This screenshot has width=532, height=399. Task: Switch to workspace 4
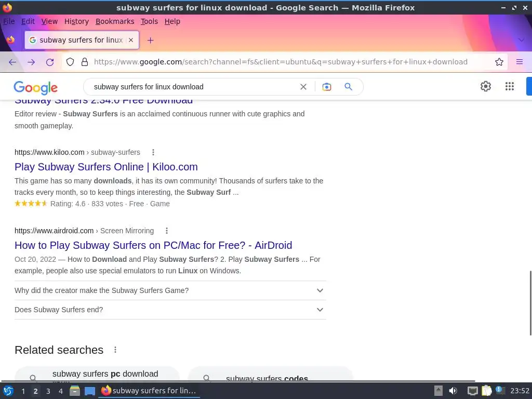(61, 391)
